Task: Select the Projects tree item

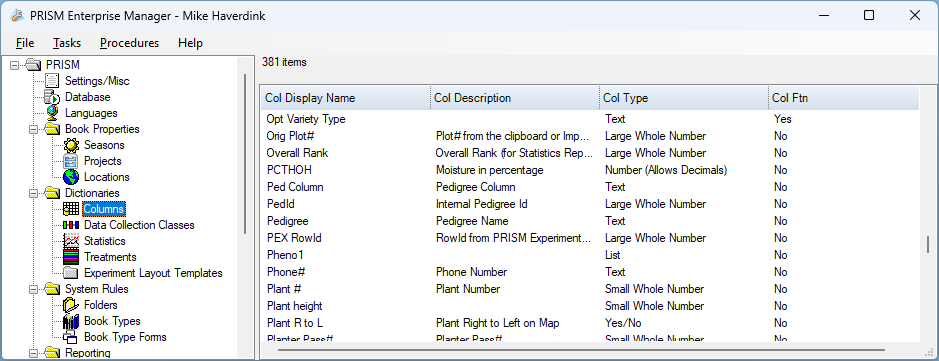Action: point(102,161)
